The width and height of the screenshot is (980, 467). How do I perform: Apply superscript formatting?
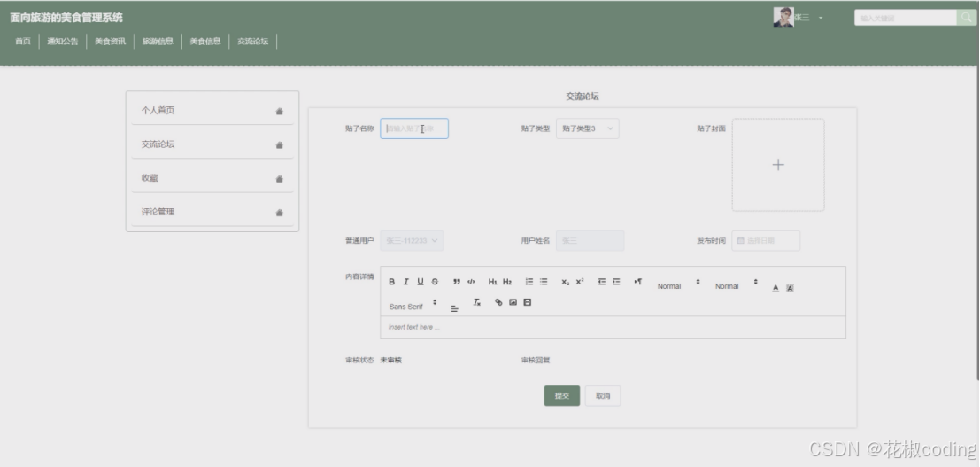[580, 282]
